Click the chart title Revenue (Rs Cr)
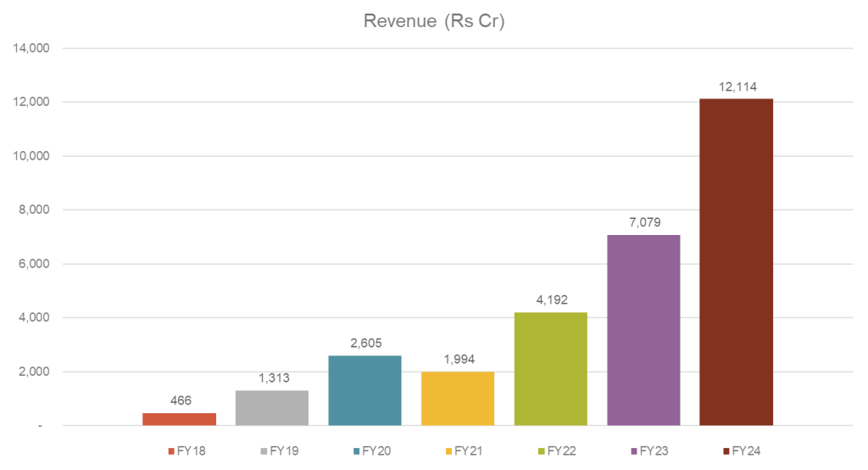Screen dimensions: 868x470 (433, 21)
